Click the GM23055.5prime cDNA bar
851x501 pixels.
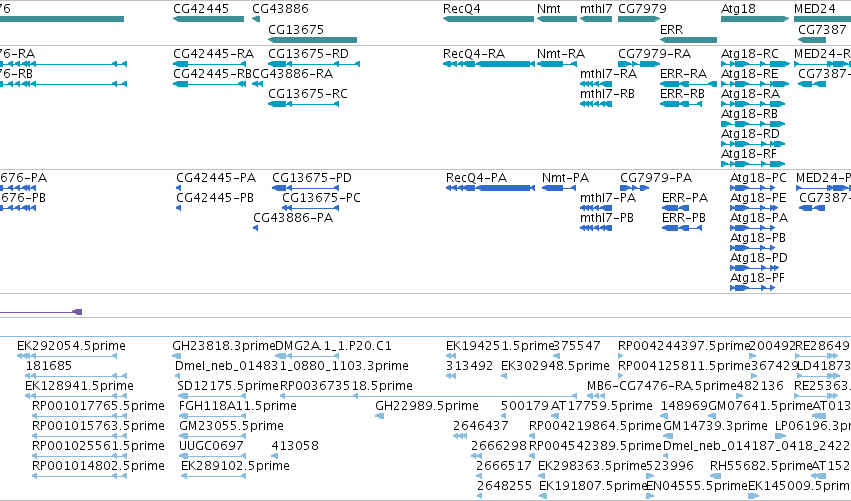[x=213, y=436]
